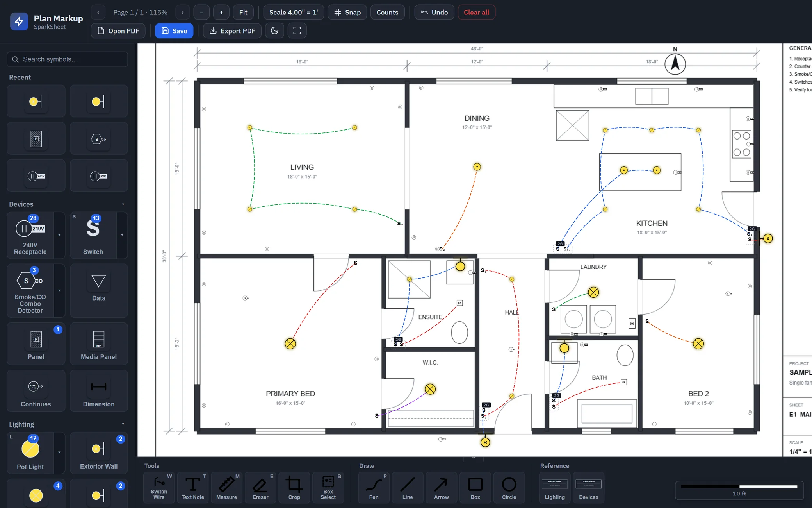Pick the Panel symbol in Devices

pos(36,344)
